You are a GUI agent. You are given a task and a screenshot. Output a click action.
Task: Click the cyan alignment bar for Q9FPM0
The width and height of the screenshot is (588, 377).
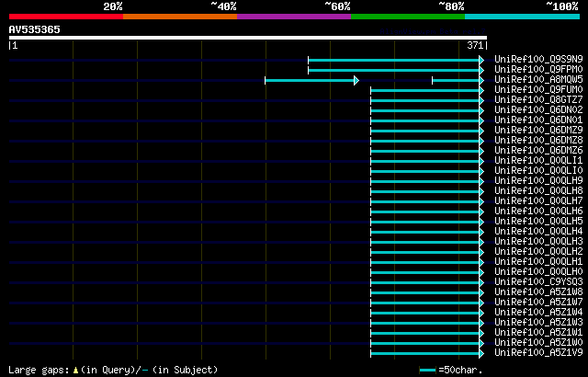point(396,70)
